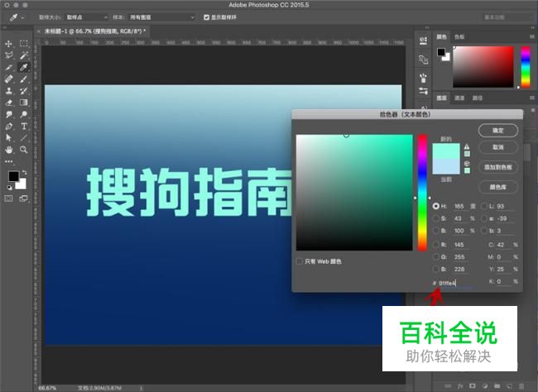Select the Brush tool
The image size is (538, 392).
[24, 79]
